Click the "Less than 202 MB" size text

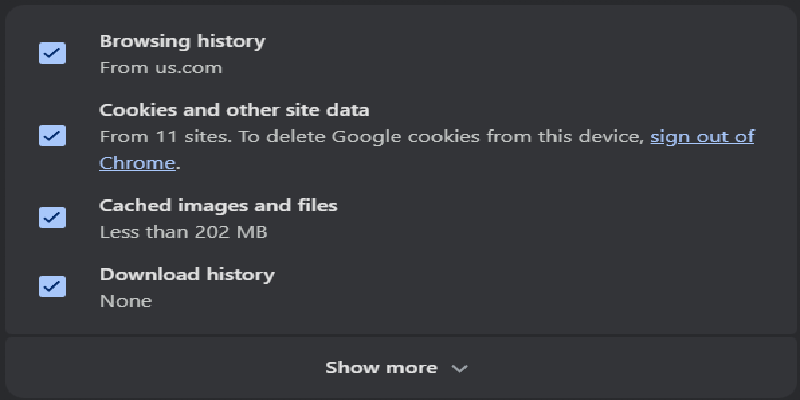pos(184,232)
